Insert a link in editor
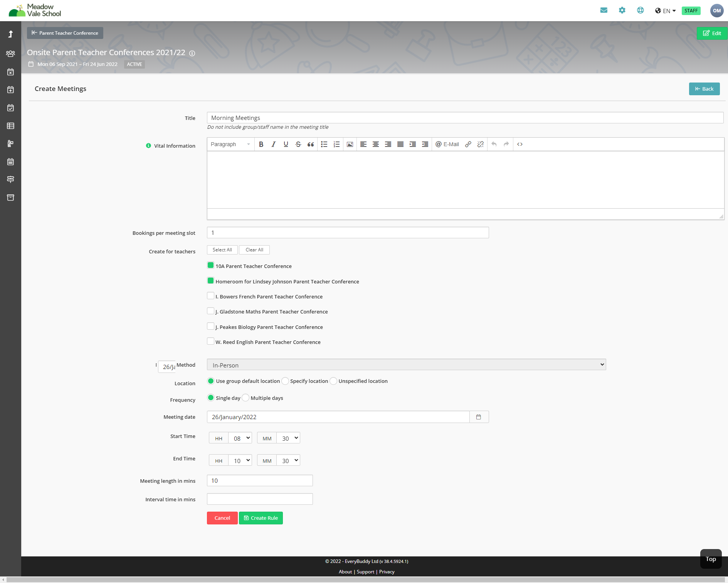The width and height of the screenshot is (728, 583). click(x=468, y=144)
